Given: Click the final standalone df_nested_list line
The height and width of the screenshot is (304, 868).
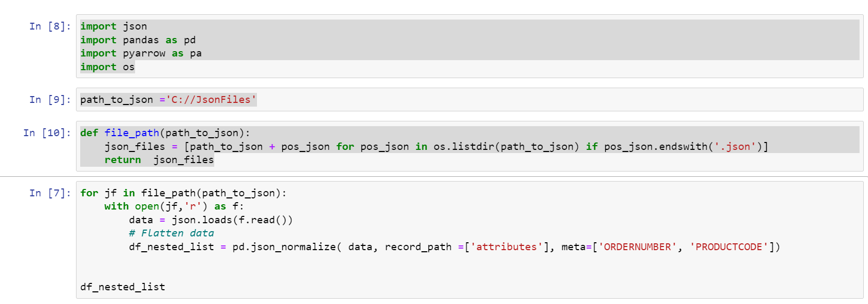Looking at the screenshot, I should coord(122,287).
